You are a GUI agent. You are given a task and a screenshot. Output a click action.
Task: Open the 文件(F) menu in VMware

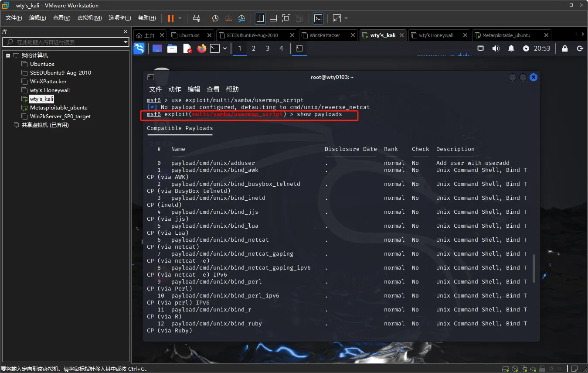point(14,18)
